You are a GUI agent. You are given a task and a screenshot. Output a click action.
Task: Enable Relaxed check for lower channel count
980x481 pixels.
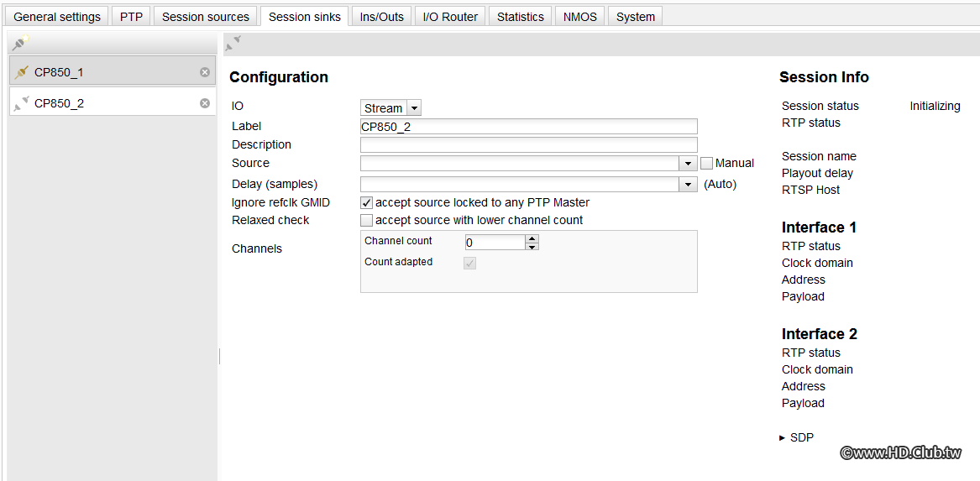[x=367, y=220]
